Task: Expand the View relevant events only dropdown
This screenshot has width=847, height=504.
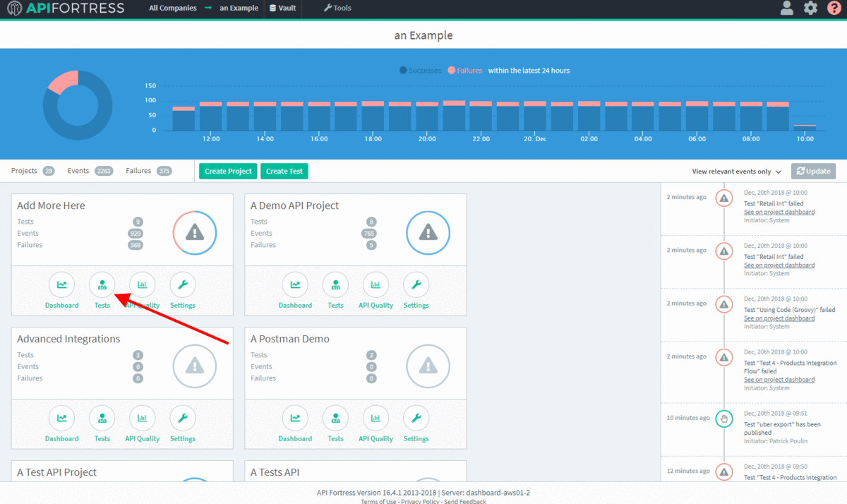Action: (737, 172)
